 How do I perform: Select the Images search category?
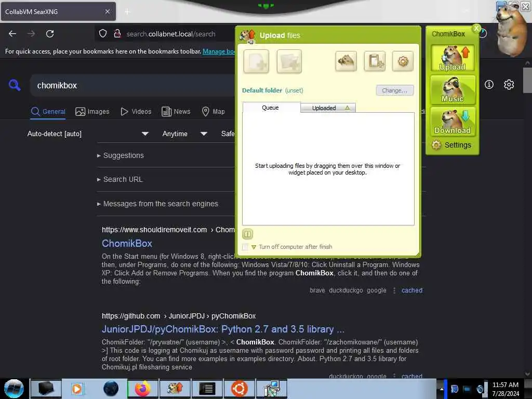click(92, 112)
